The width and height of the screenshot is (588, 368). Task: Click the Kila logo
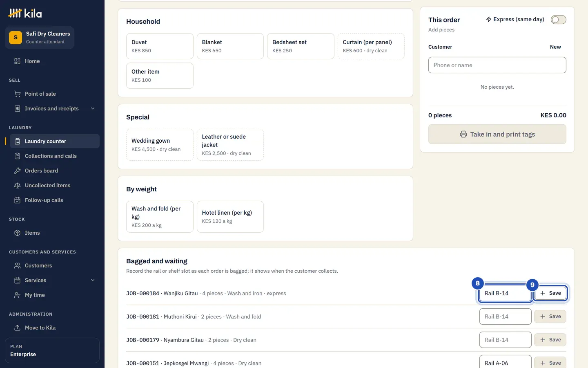pyautogui.click(x=25, y=13)
